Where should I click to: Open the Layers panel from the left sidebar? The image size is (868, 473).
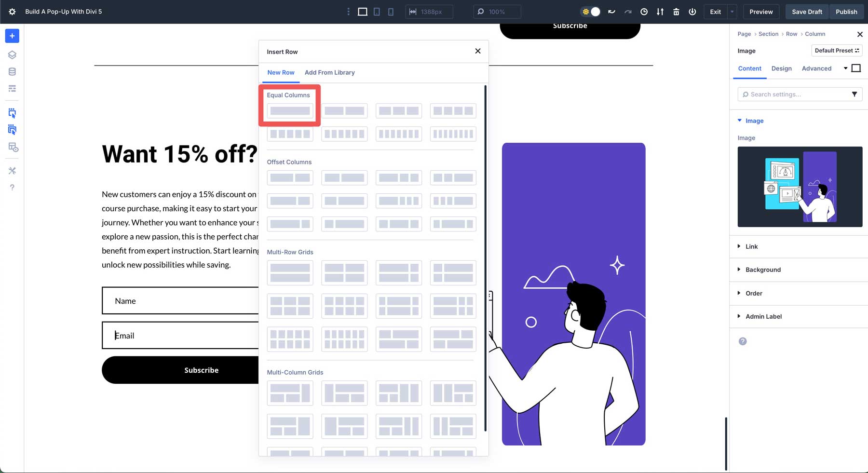point(12,54)
